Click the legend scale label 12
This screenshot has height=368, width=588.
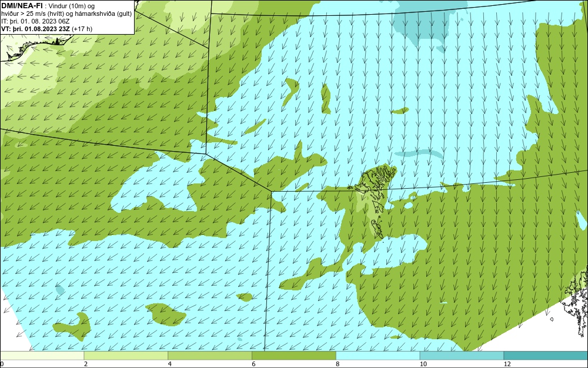507,364
